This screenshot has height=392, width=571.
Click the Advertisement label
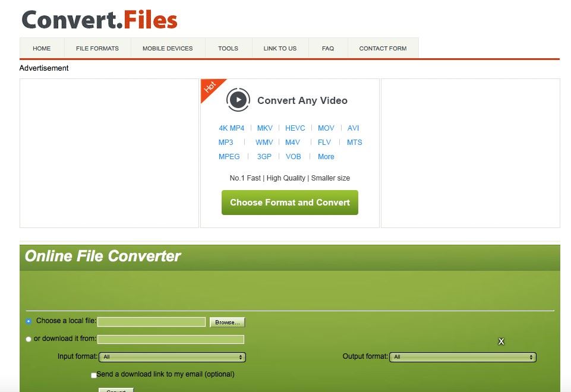click(x=44, y=68)
